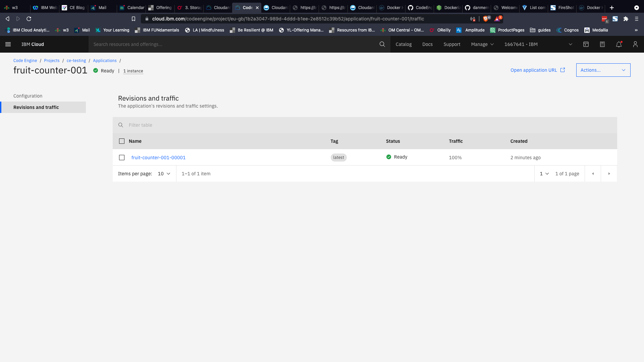Go to previous page of table
Image resolution: width=644 pixels, height=362 pixels.
593,174
